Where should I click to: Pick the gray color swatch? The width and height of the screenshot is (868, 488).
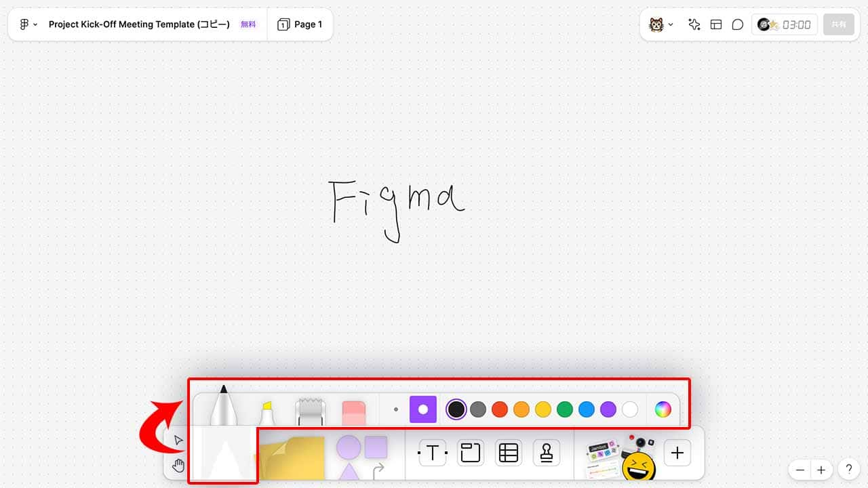478,409
